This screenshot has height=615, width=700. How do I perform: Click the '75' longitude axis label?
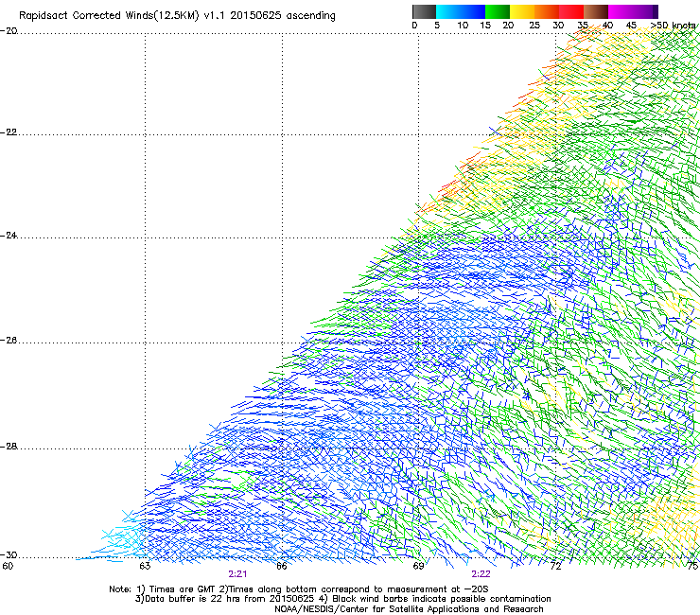tap(692, 567)
